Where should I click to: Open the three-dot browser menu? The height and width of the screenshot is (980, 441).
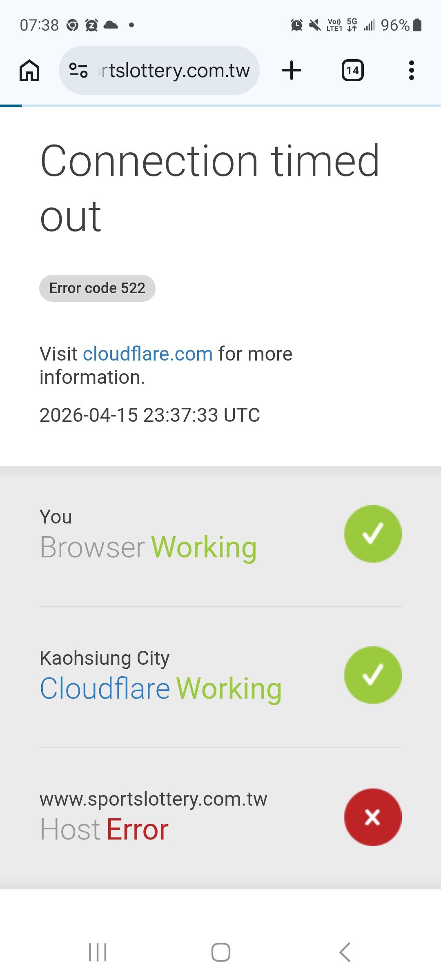tap(411, 70)
